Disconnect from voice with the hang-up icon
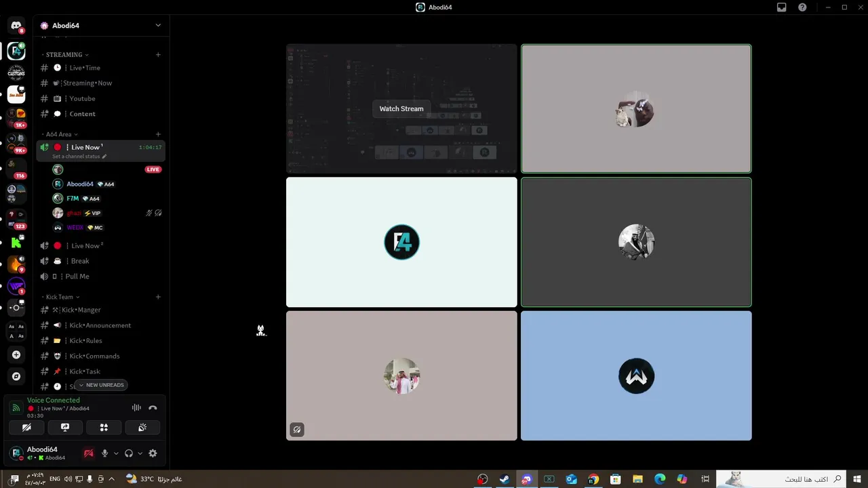Image resolution: width=868 pixels, height=488 pixels. [153, 407]
